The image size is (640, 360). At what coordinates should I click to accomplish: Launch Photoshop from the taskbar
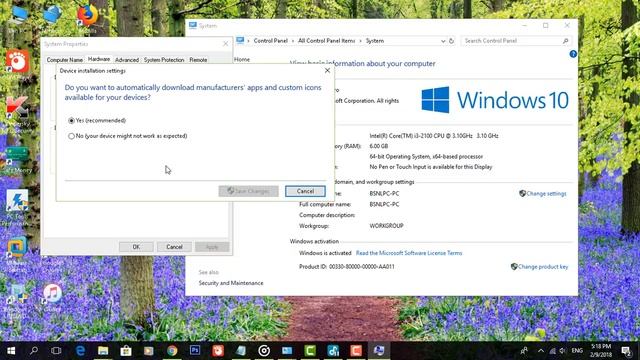coord(195,351)
